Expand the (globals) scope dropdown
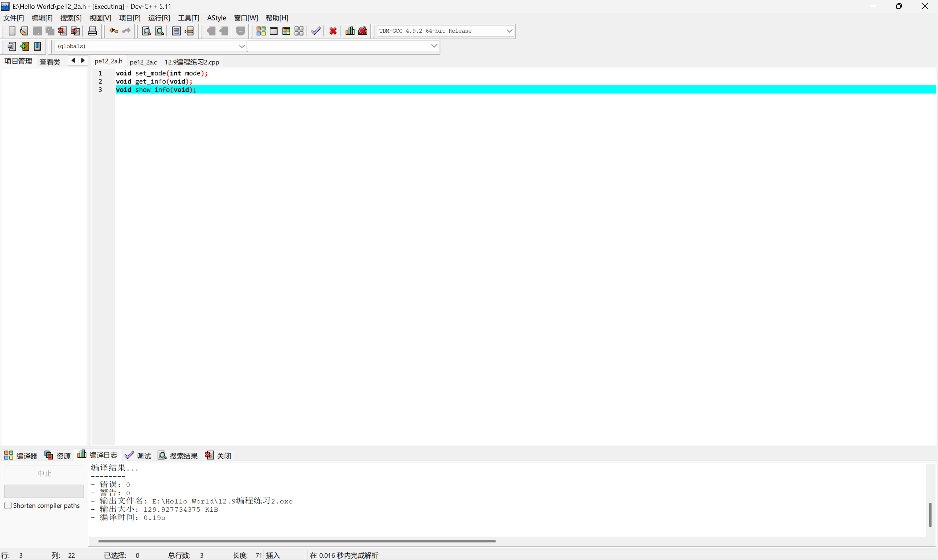The width and height of the screenshot is (938, 560). [241, 46]
